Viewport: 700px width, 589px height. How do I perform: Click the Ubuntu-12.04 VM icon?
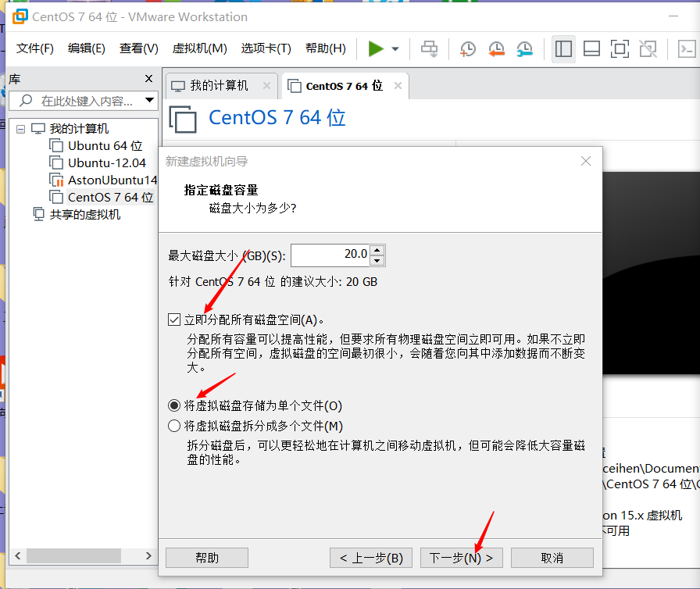[x=56, y=162]
